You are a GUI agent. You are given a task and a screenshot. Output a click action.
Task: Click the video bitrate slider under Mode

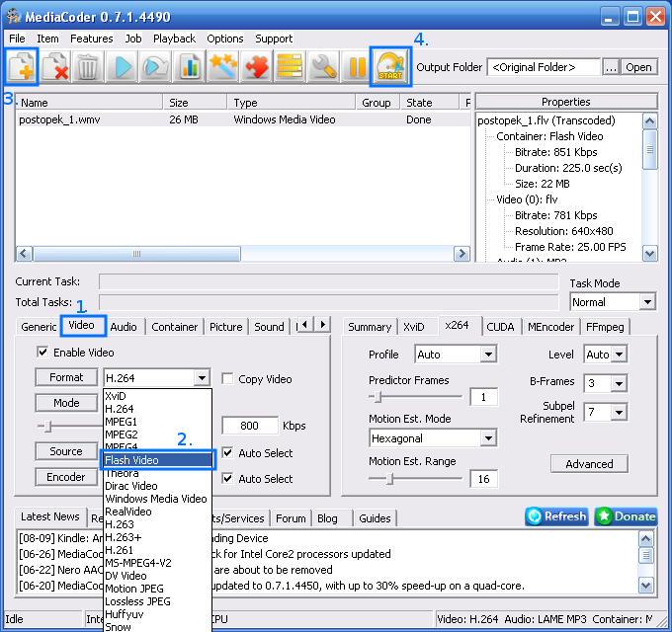[x=70, y=427]
